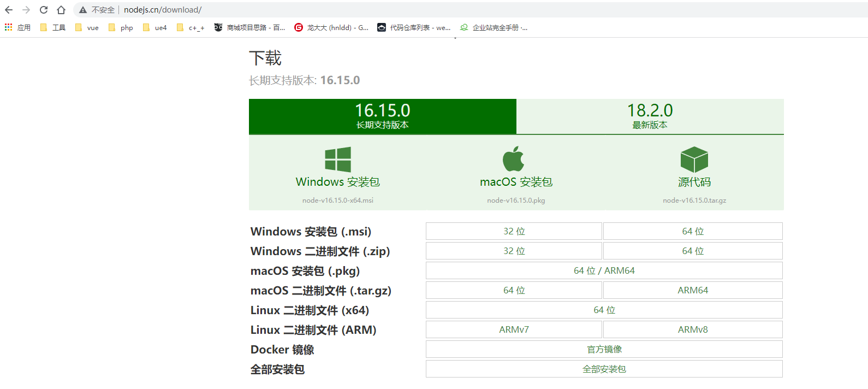This screenshot has height=389, width=868.
Task: Open the vue bookmark folder
Action: click(87, 27)
